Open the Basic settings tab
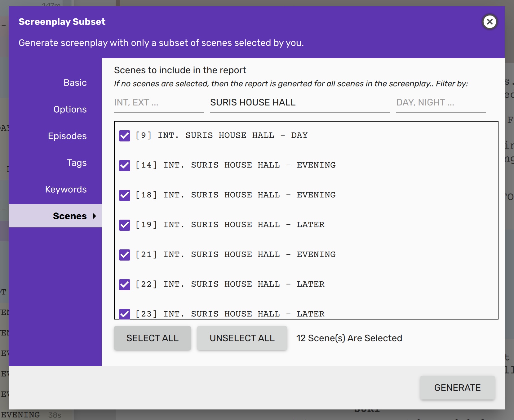Viewport: 514px width, 420px height. pyautogui.click(x=75, y=83)
